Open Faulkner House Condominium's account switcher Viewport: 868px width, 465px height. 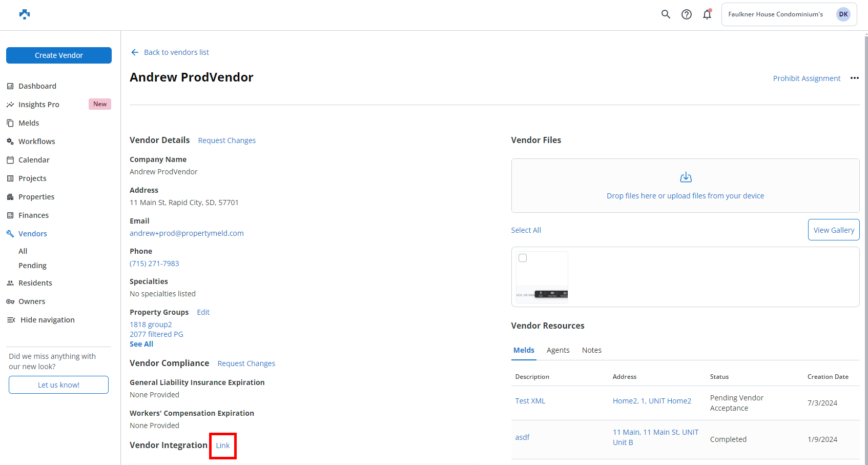[x=775, y=14]
